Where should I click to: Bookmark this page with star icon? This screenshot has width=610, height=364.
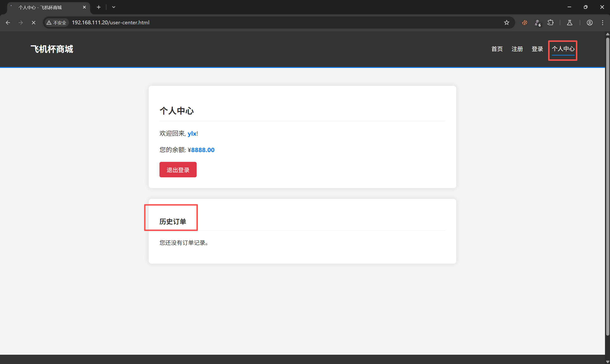(507, 23)
